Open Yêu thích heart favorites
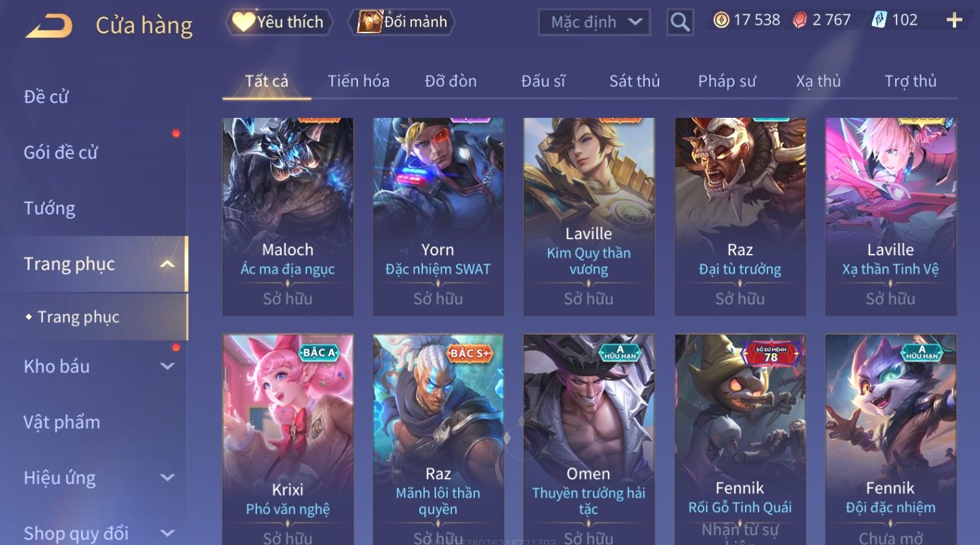 point(243,22)
